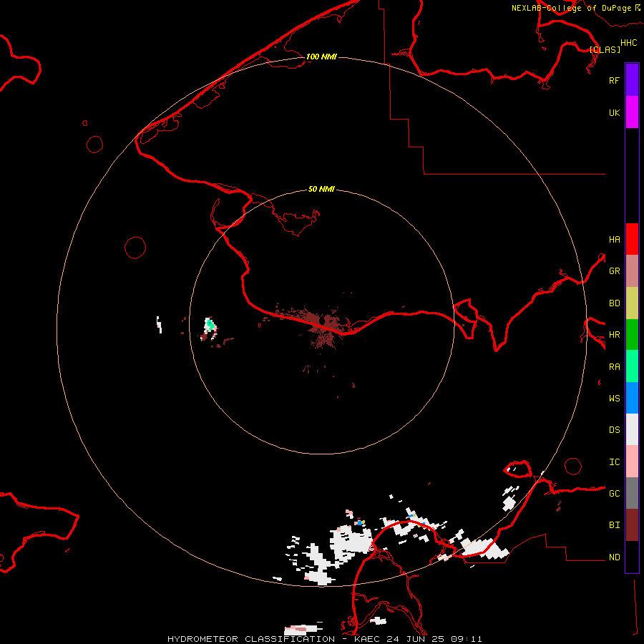Click the IC legend label
The width and height of the screenshot is (644, 644).
[x=614, y=462]
